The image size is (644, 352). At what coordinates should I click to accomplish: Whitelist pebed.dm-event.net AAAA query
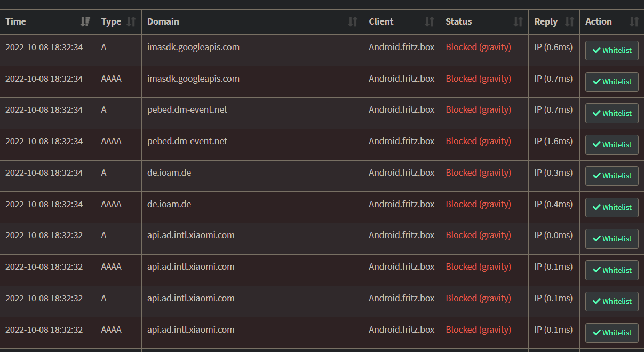[611, 145]
